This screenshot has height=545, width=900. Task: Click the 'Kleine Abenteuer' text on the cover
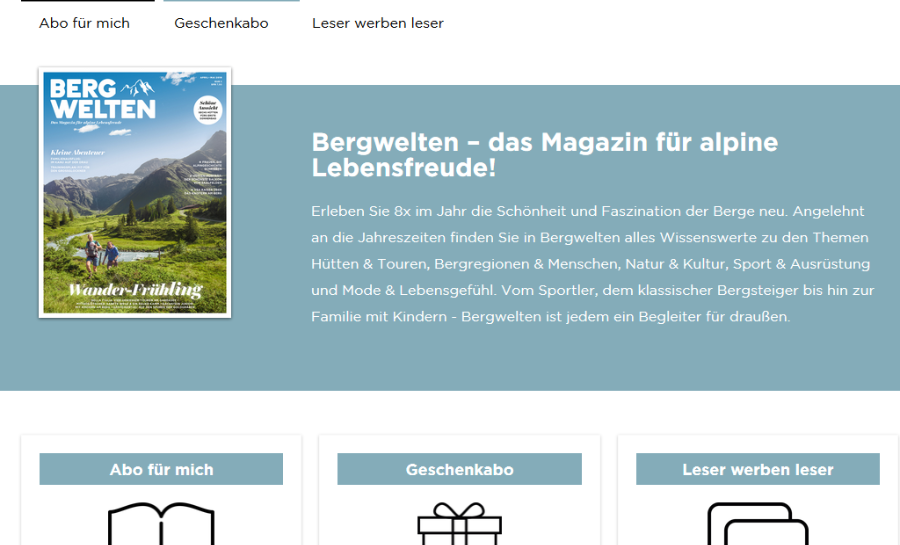(77, 151)
